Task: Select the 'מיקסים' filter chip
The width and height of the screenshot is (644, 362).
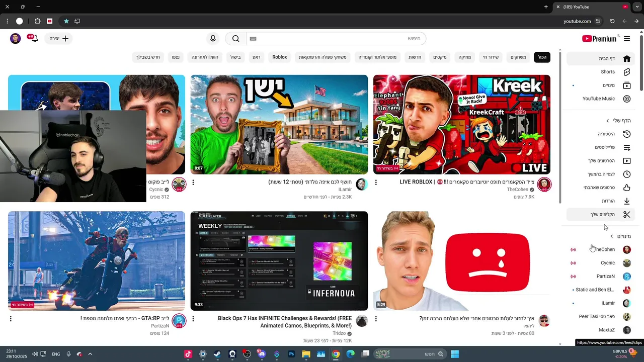Action: (440, 57)
